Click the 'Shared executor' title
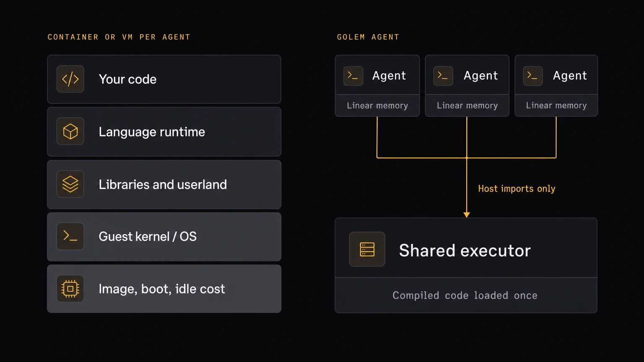644x362 pixels. 465,251
